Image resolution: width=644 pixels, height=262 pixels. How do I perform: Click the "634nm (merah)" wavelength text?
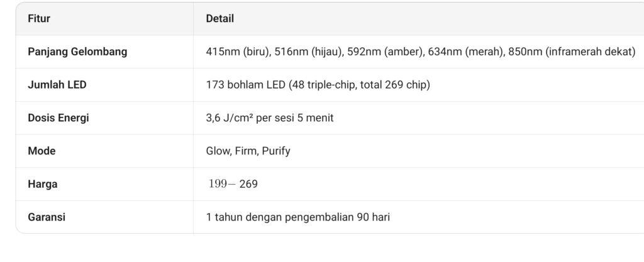tap(459, 52)
